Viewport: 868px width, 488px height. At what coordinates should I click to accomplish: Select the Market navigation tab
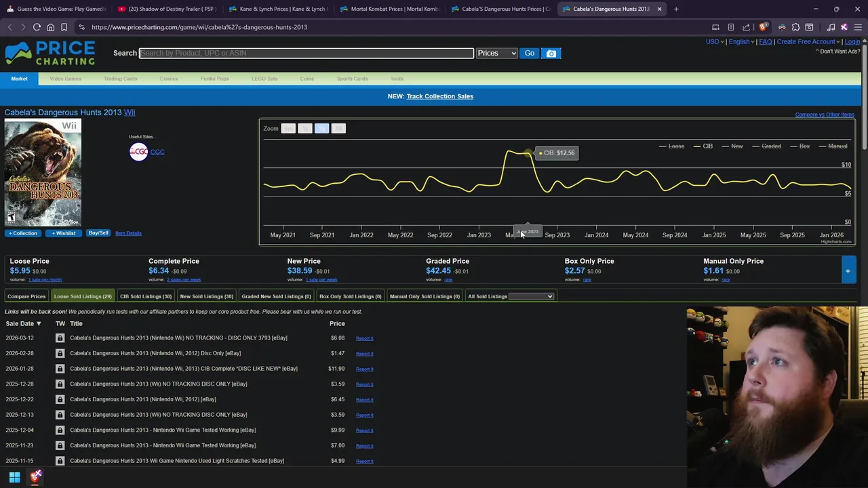point(19,79)
